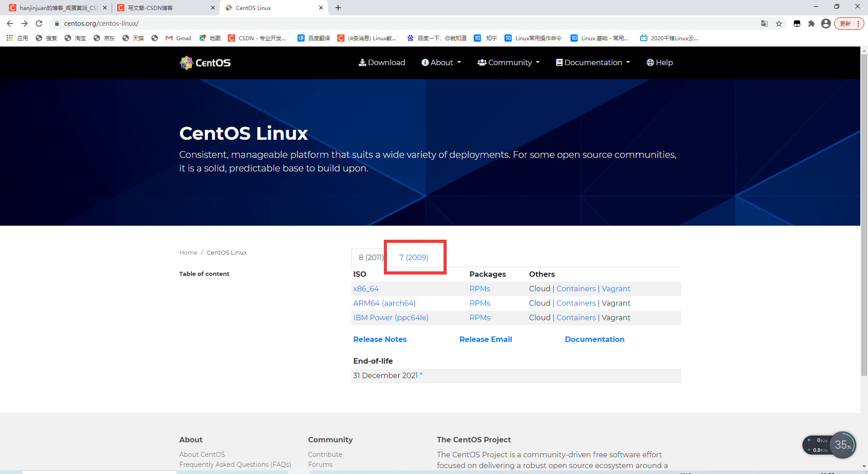
Task: Open the Release Email link
Action: (486, 339)
